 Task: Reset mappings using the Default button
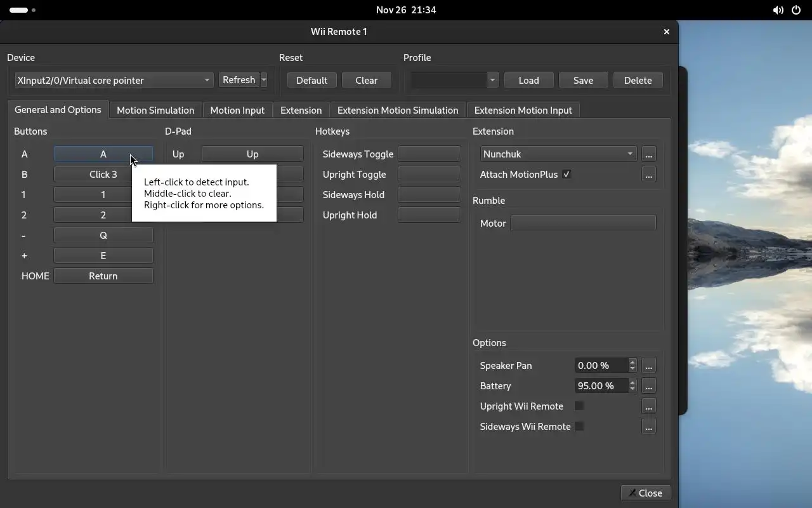[311, 81]
